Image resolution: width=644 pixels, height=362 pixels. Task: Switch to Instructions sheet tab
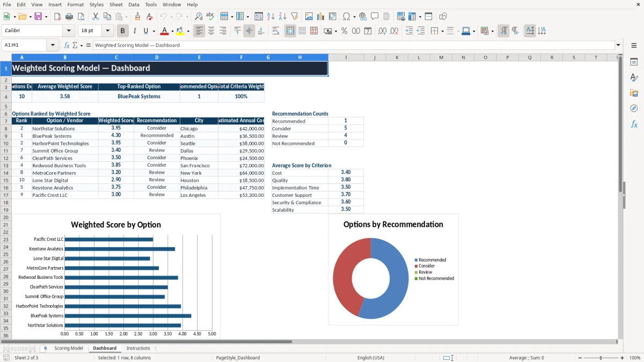click(138, 348)
